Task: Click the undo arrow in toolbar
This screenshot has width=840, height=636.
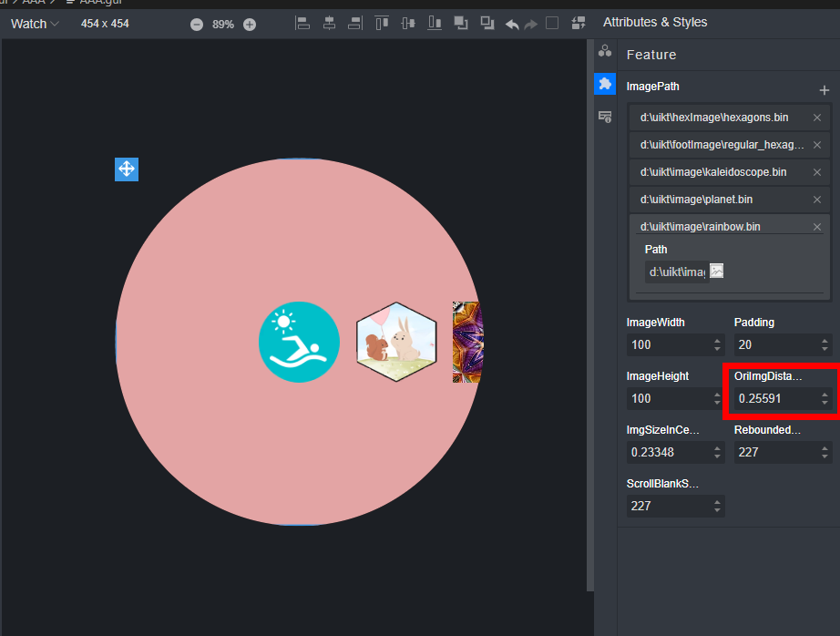Action: click(512, 24)
